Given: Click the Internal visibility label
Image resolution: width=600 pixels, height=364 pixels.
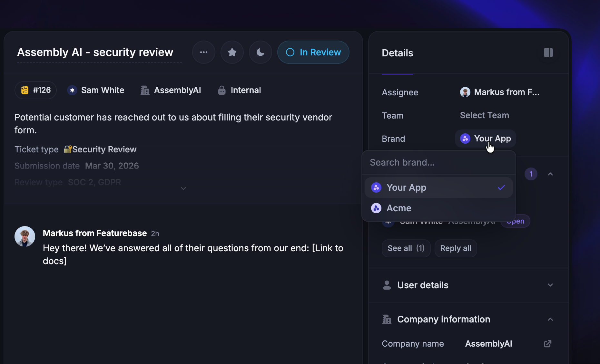Looking at the screenshot, I should [x=246, y=90].
